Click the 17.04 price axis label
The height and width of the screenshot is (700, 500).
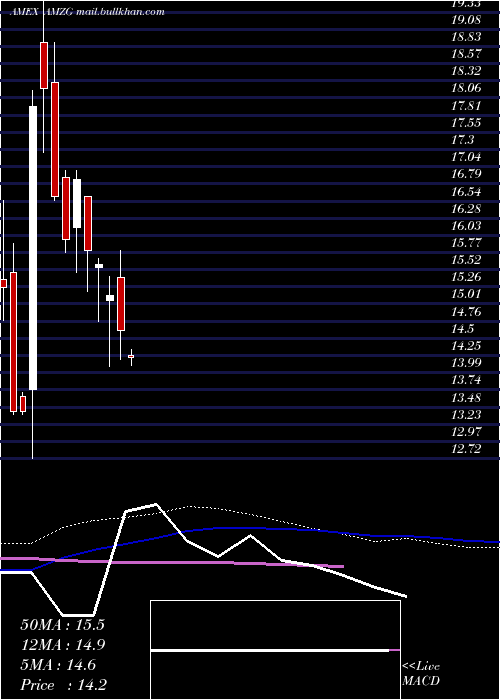pyautogui.click(x=466, y=157)
